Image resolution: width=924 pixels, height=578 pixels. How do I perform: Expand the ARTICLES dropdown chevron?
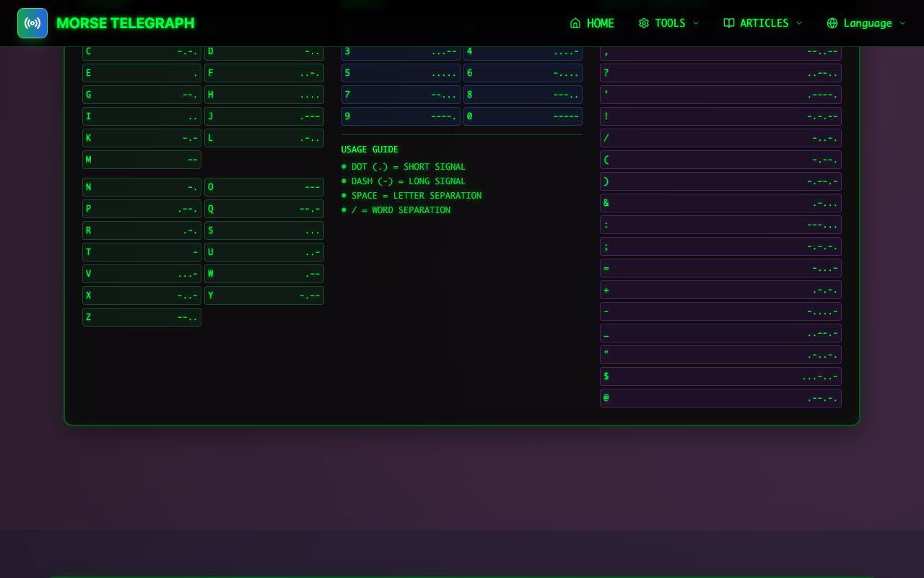tap(799, 23)
